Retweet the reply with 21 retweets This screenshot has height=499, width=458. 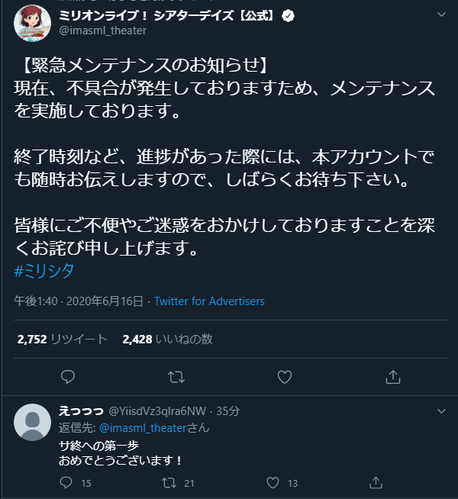coord(169,483)
